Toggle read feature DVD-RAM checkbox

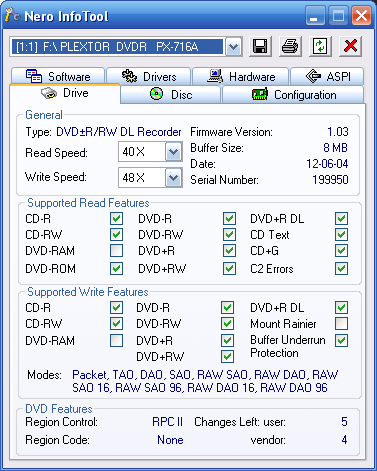116,250
